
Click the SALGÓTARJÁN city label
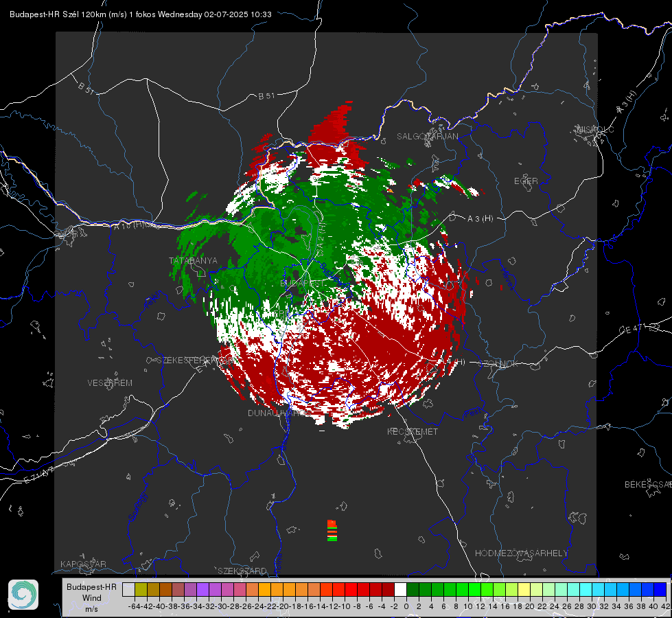(427, 137)
